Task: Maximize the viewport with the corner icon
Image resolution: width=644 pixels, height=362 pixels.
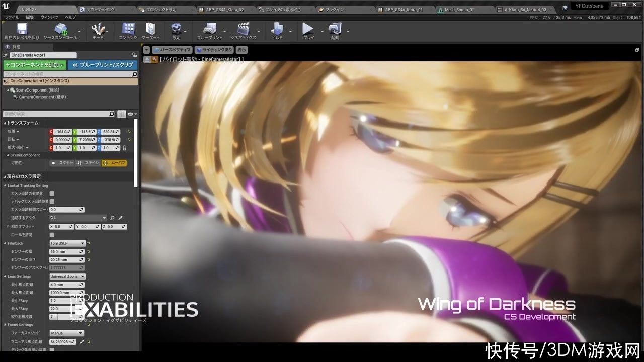Action: click(637, 50)
